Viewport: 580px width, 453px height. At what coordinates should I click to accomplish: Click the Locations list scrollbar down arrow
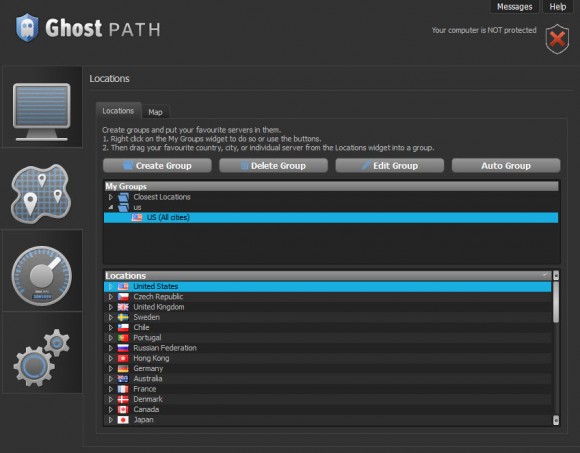pyautogui.click(x=556, y=420)
